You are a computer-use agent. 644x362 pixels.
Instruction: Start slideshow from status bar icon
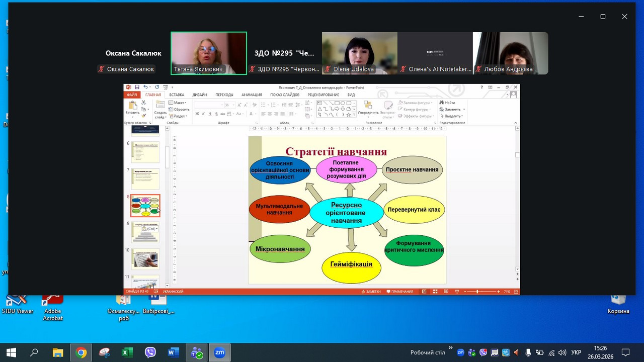tap(456, 292)
